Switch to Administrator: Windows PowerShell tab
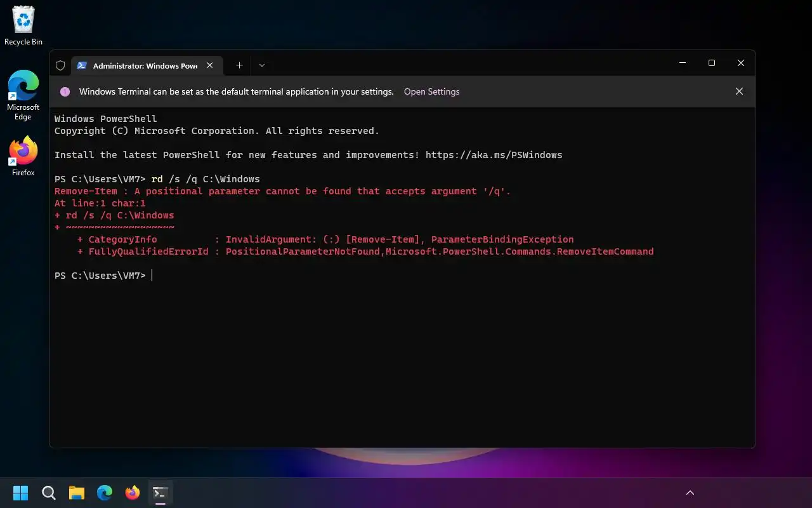The image size is (812, 508). click(x=146, y=65)
